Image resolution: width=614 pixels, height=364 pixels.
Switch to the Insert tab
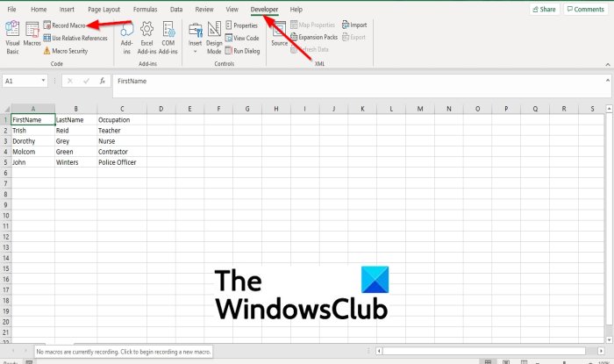pos(67,9)
